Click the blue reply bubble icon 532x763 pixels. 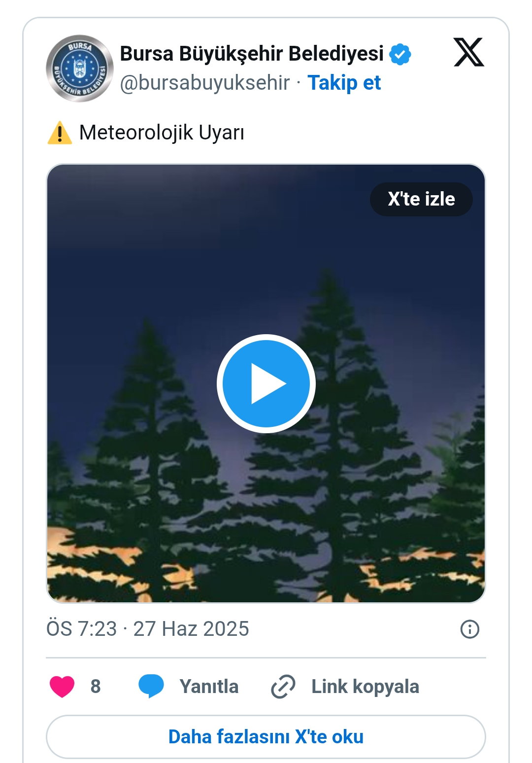coord(151,686)
